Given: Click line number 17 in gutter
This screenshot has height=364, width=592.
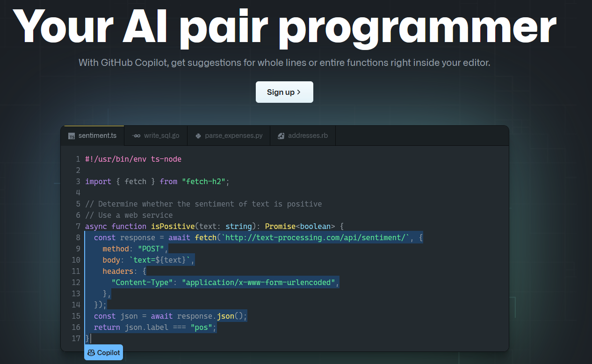Looking at the screenshot, I should tap(76, 338).
